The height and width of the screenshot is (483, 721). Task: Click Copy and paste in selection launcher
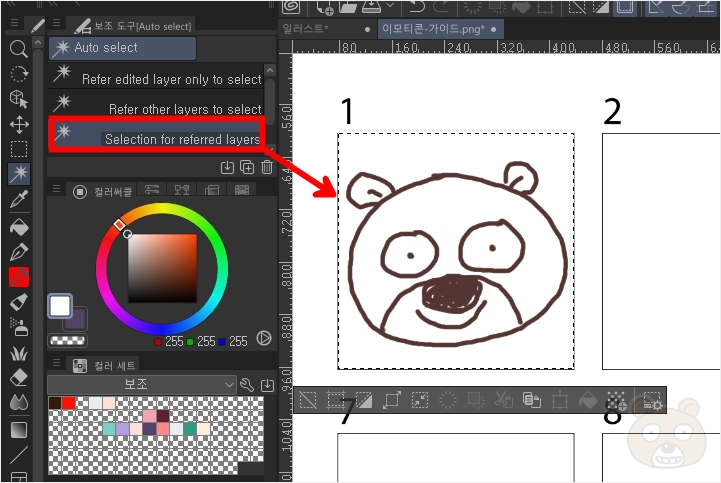532,400
